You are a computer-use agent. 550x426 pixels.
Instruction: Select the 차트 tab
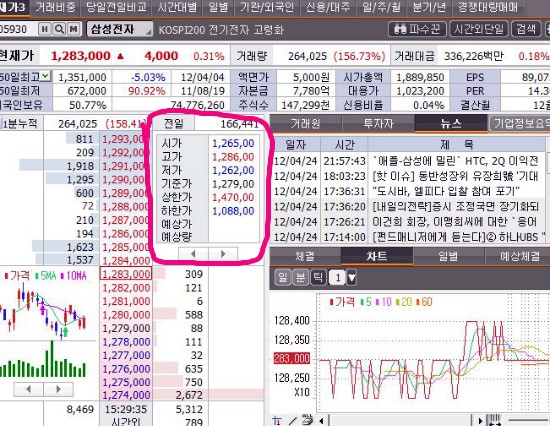[x=377, y=256]
